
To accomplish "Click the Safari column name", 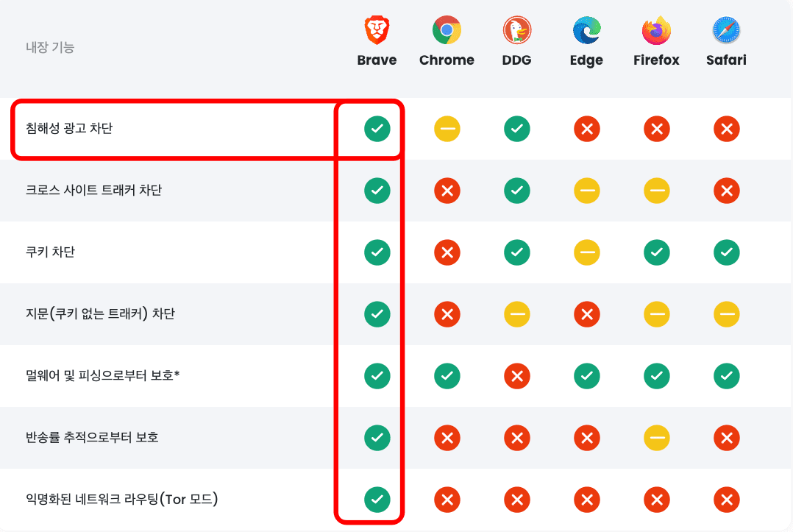I will tap(726, 60).
